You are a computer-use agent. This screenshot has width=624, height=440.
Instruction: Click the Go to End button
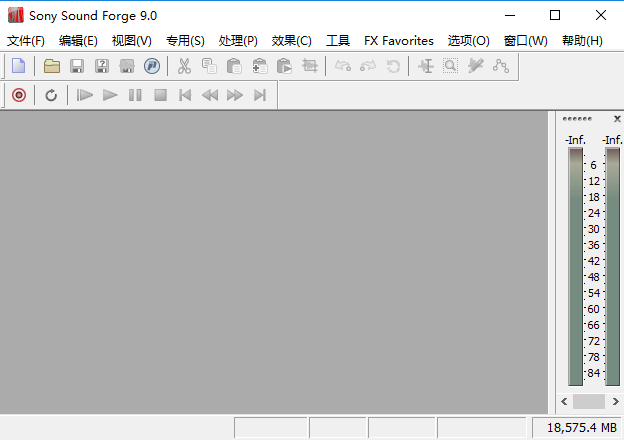[260, 95]
